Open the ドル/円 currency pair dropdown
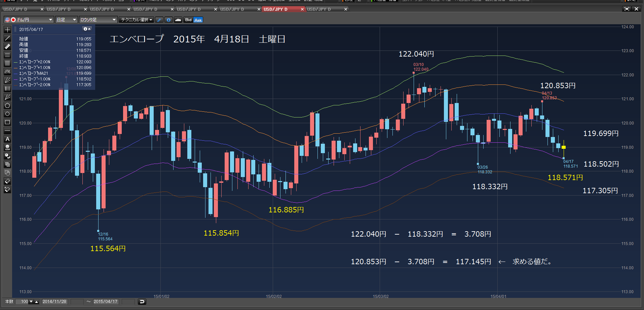This screenshot has width=644, height=310. [29, 20]
